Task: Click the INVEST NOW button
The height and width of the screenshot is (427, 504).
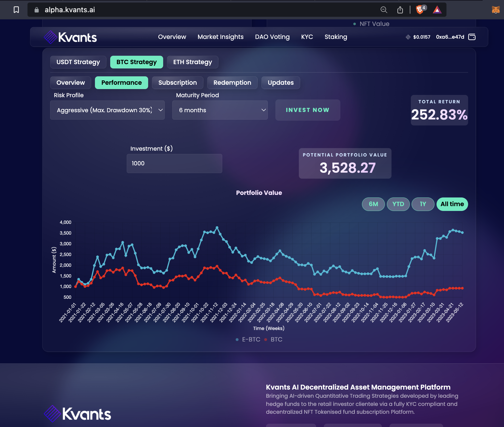Action: 308,110
